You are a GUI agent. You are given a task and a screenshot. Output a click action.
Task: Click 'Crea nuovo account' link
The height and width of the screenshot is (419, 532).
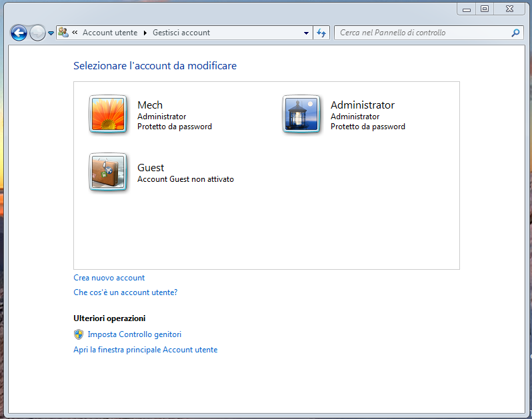click(109, 278)
